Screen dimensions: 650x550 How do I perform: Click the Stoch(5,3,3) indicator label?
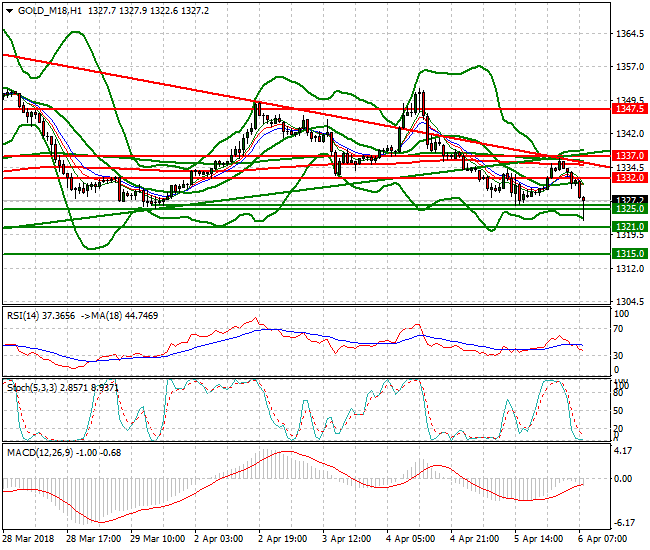31,384
